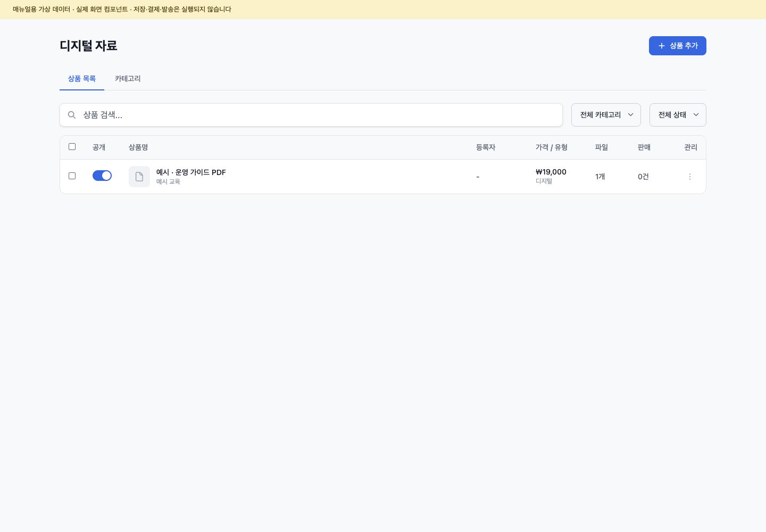Focus the 상품 검색 input field

coord(311,115)
